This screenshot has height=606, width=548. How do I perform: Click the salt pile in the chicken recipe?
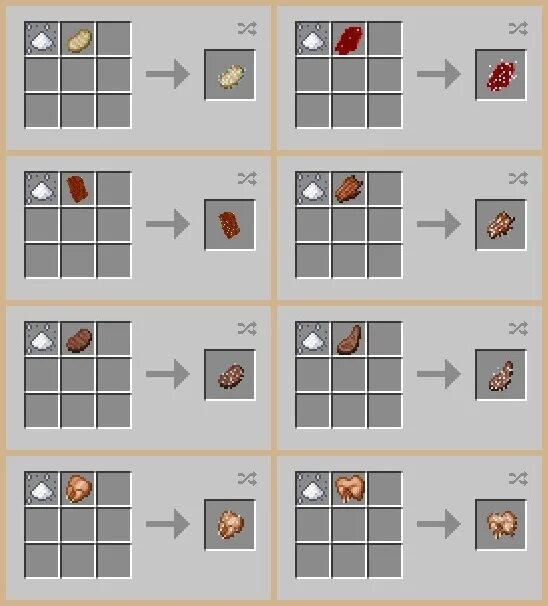(x=41, y=489)
